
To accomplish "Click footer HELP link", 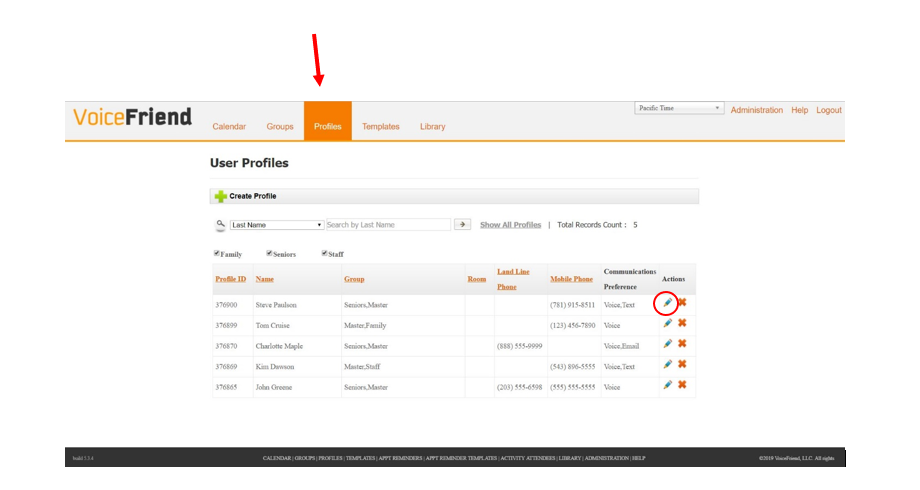I will 638,458.
